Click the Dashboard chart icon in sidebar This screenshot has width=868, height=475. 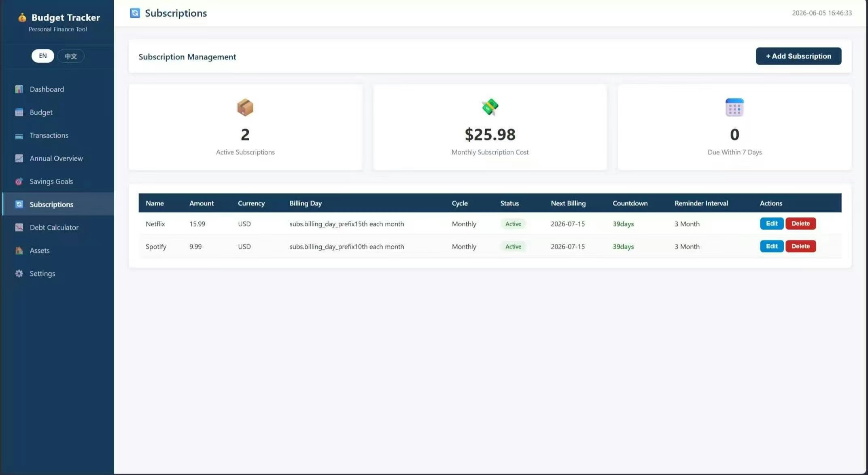[x=19, y=89]
